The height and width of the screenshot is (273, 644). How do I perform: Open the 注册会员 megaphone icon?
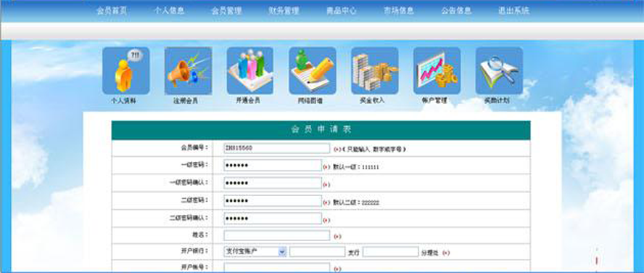[x=188, y=70]
